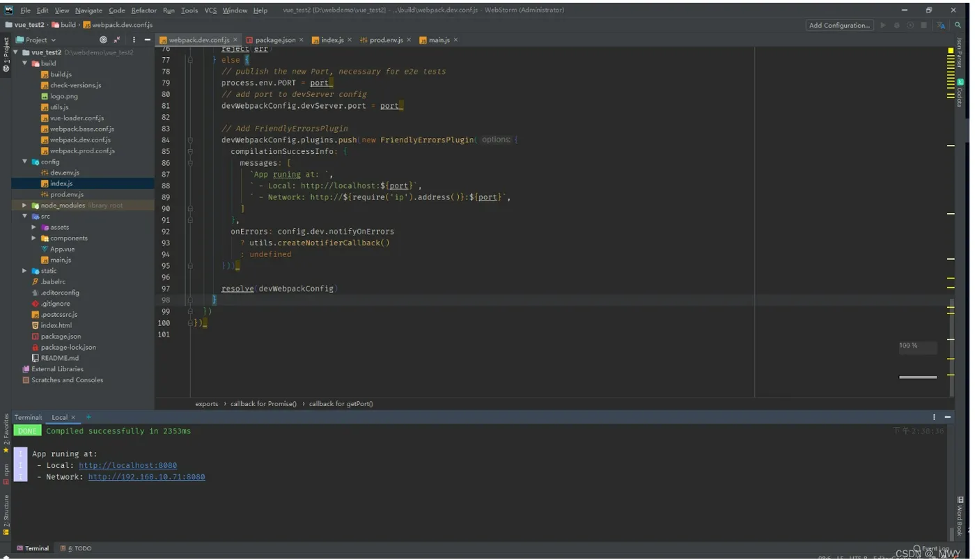The image size is (975, 560).
Task: Collapse the vue_test2 root folder
Action: point(16,52)
